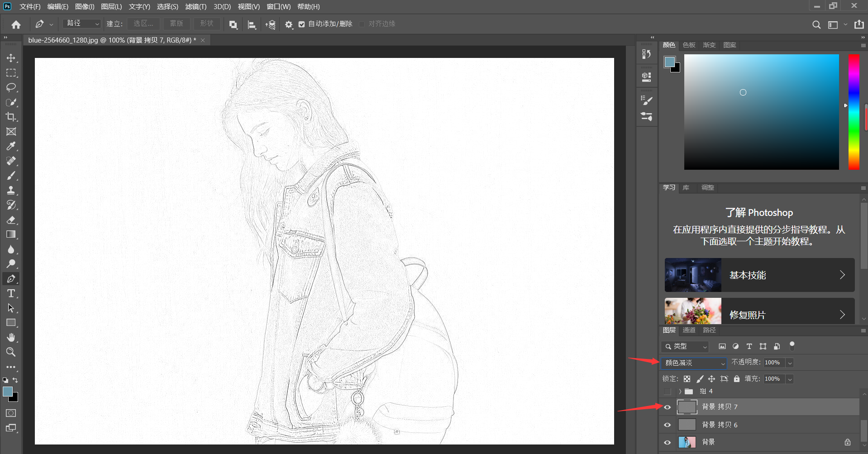Select the Lasso tool
This screenshot has height=454, width=868.
click(11, 87)
